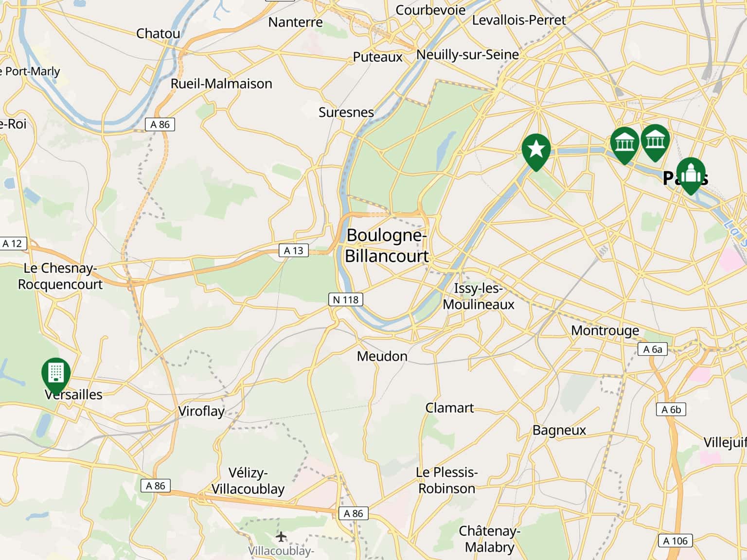The width and height of the screenshot is (747, 560).
Task: Select the Issy-les-Moulineaux label
Action: [x=479, y=296]
